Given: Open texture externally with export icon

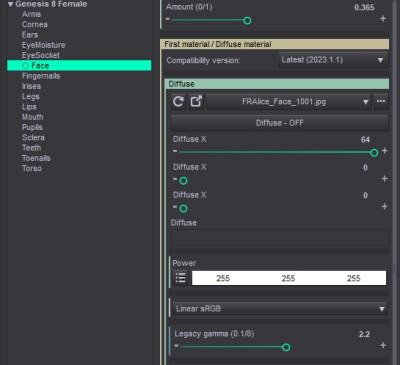Looking at the screenshot, I should (196, 101).
